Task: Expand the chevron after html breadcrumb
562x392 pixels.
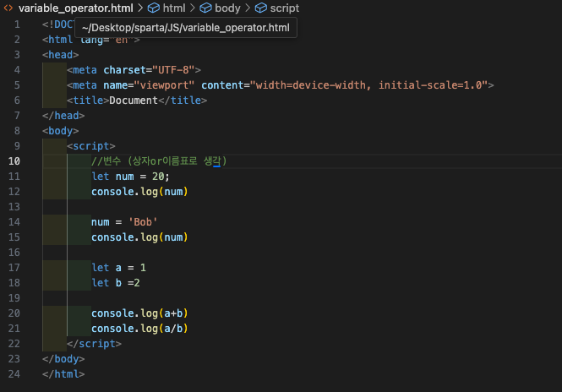Action: coord(193,8)
